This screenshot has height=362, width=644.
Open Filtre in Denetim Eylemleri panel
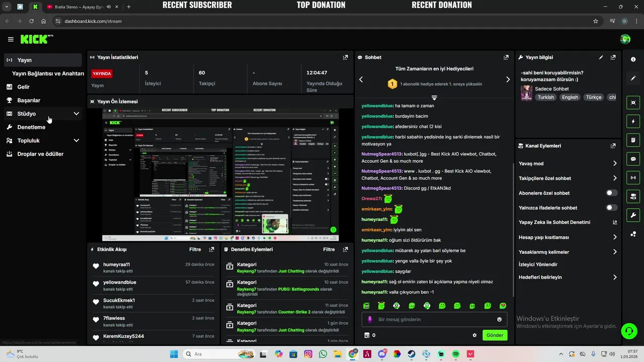point(329,249)
